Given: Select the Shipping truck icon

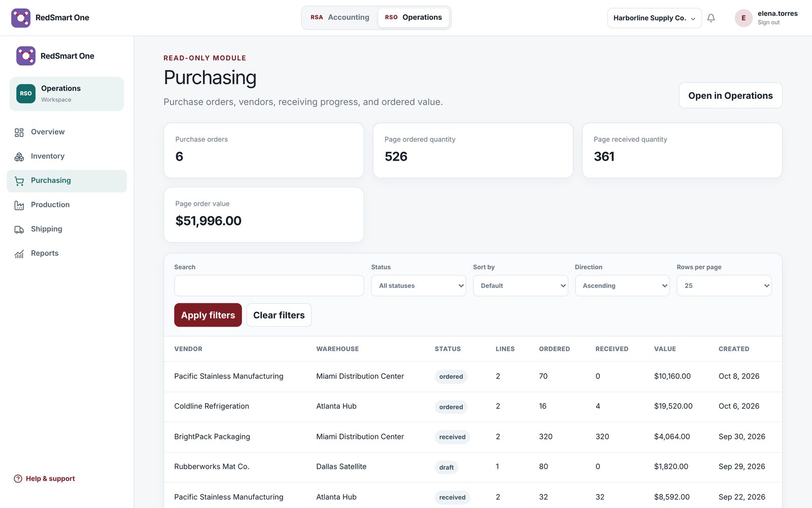Looking at the screenshot, I should click(x=19, y=230).
